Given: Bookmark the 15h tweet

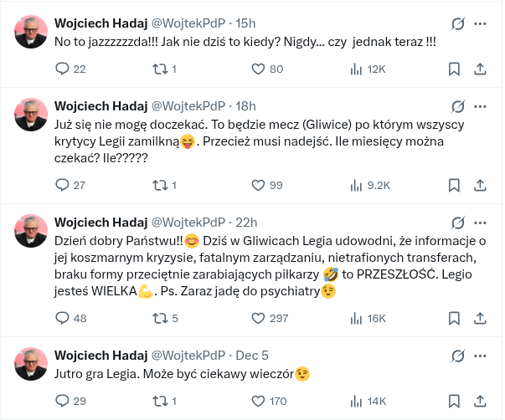Looking at the screenshot, I should click(x=453, y=69).
